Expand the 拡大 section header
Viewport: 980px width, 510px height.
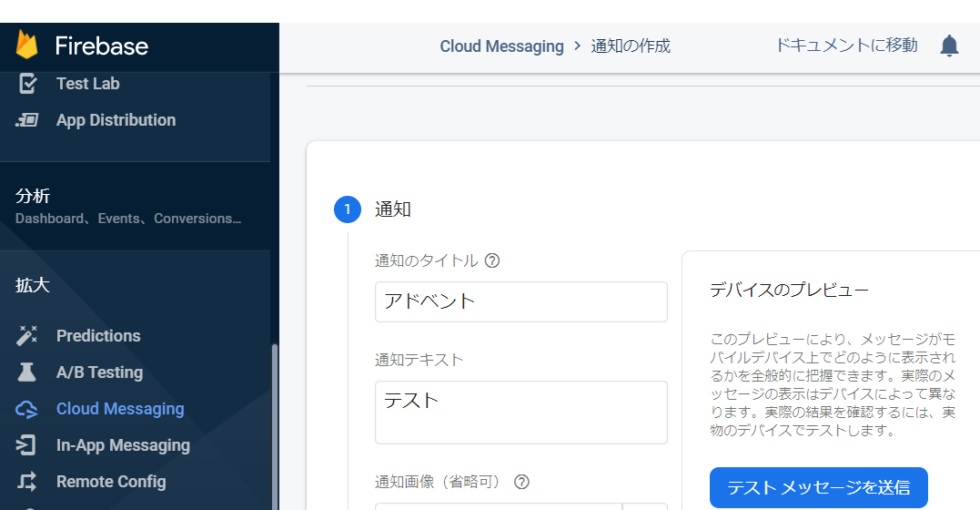[33, 285]
